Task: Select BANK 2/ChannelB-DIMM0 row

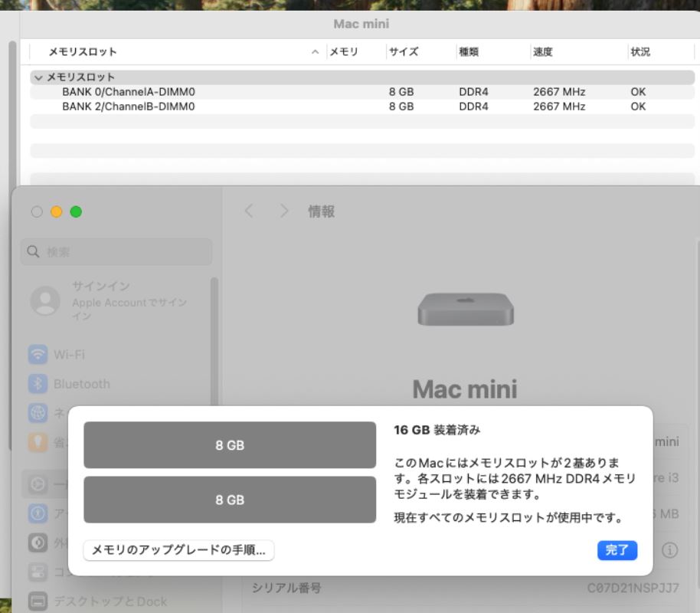Action: point(362,107)
